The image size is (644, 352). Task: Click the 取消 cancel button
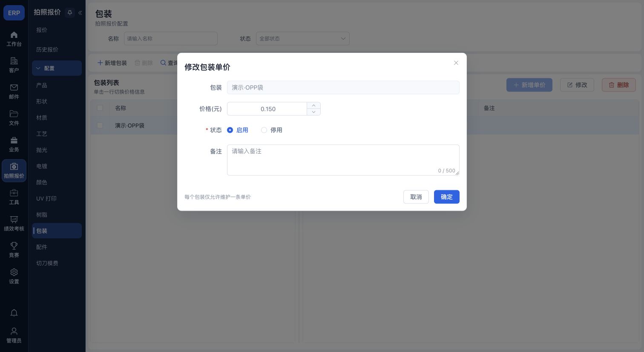pyautogui.click(x=416, y=197)
